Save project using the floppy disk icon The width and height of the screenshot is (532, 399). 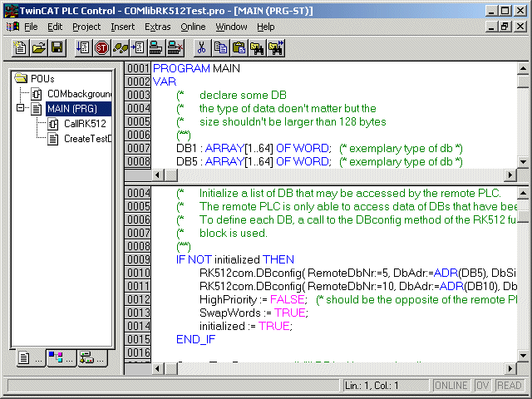[57, 47]
